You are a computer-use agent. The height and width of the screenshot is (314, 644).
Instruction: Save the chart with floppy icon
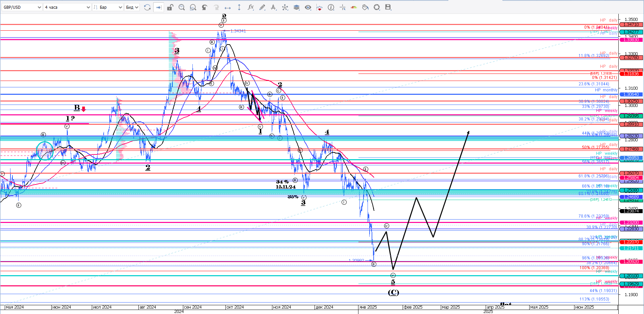click(388, 7)
